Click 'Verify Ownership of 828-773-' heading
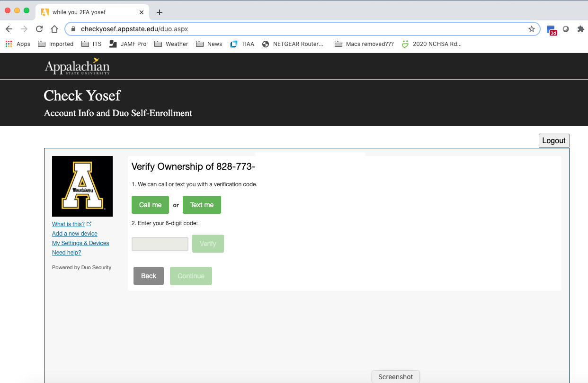Image resolution: width=588 pixels, height=383 pixels. pyautogui.click(x=193, y=166)
